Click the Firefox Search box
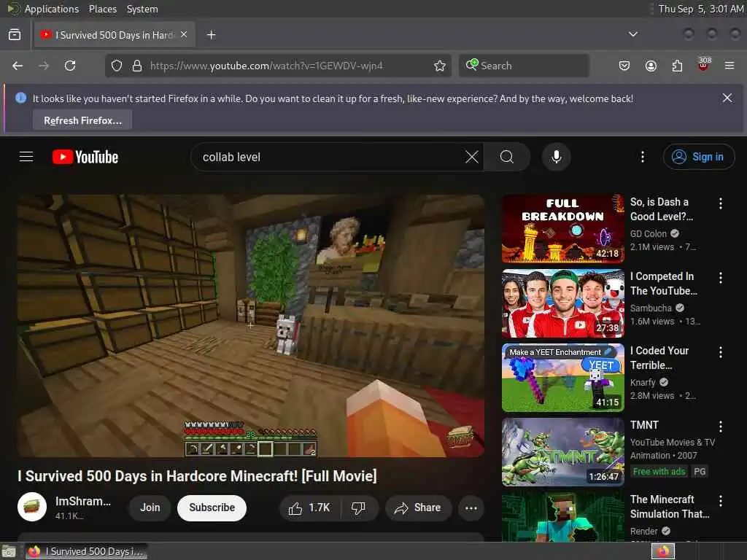This screenshot has width=747, height=560. (x=524, y=66)
